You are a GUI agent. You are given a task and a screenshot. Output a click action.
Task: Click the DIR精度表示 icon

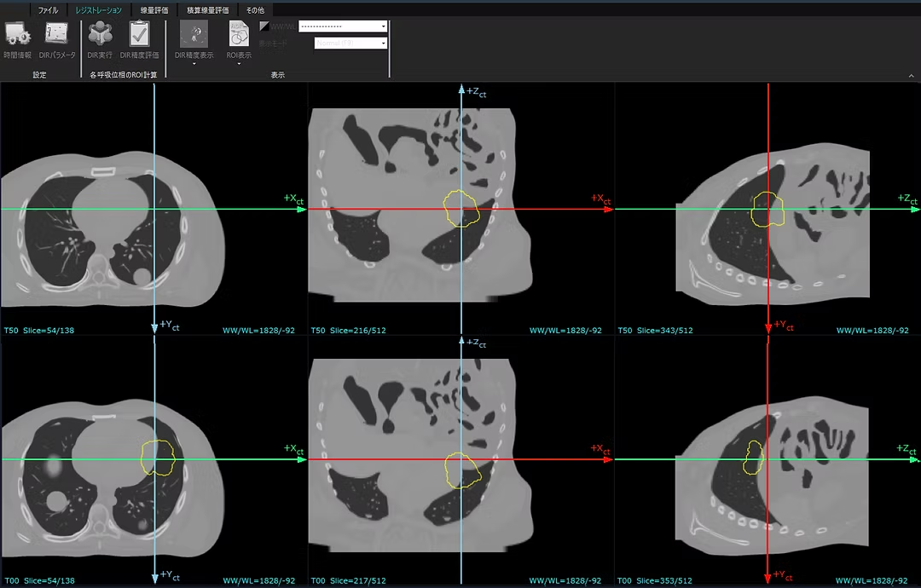(x=194, y=35)
